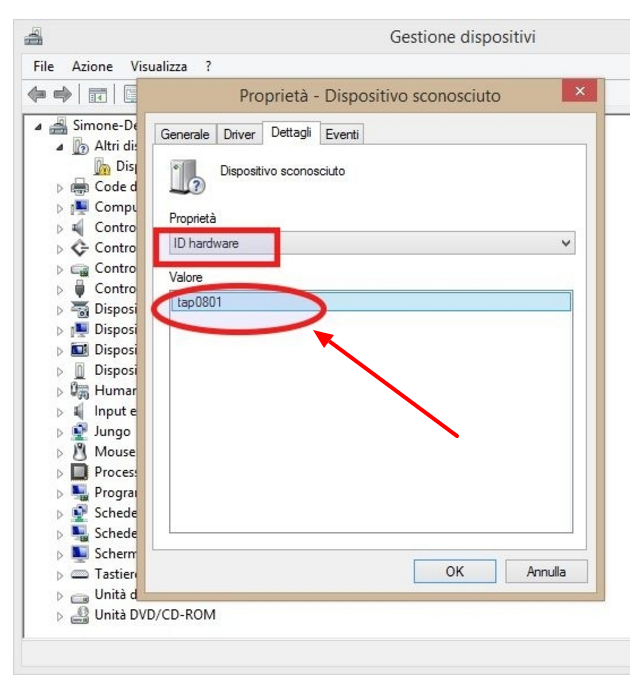Select the unknown device warning icon

coord(102,166)
